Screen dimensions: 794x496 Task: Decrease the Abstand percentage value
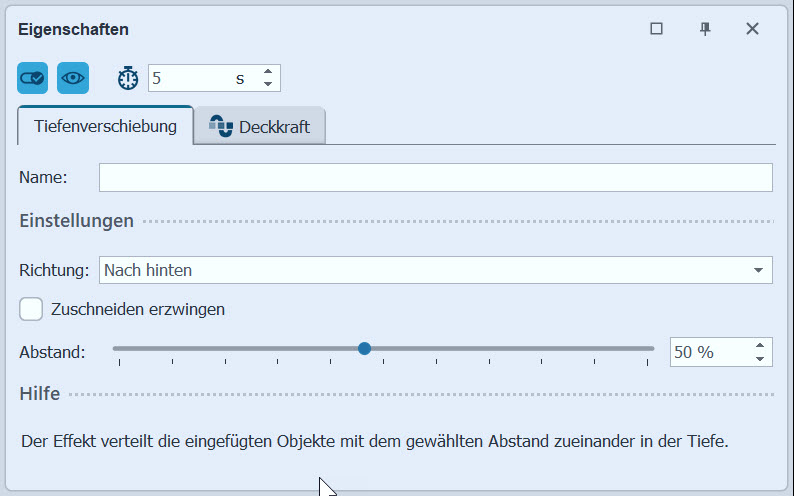tap(760, 358)
